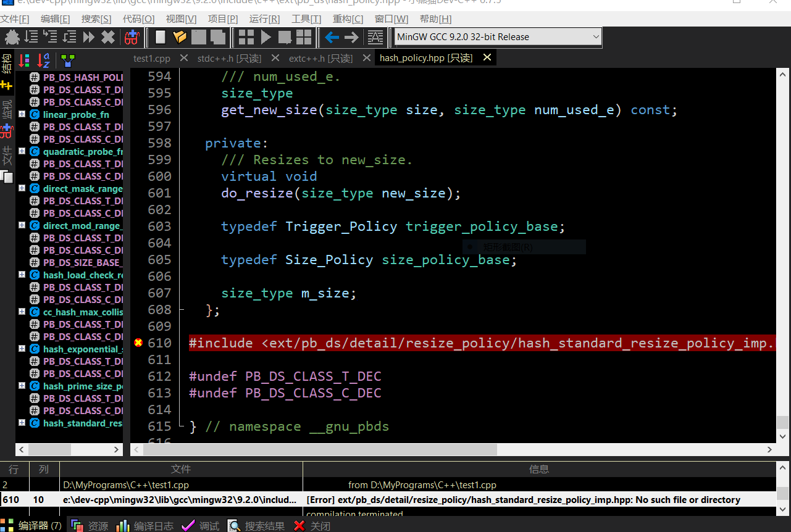Open the 调试 debug bottom tab
Screen dimensions: 791x532
pyautogui.click(x=201, y=526)
